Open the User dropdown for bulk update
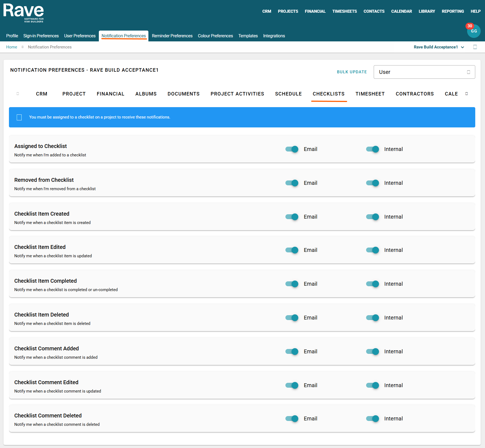 coord(424,72)
